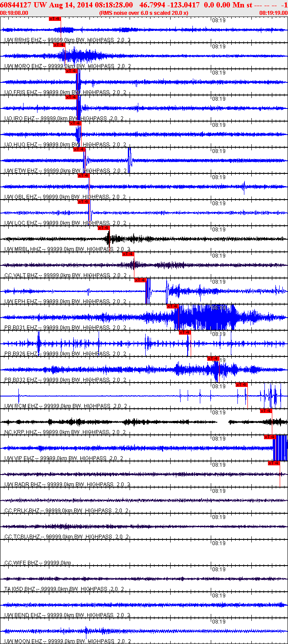288x644 pixels.
Task: Click the data gap in the KRP waveform
Action: tap(223, 422)
